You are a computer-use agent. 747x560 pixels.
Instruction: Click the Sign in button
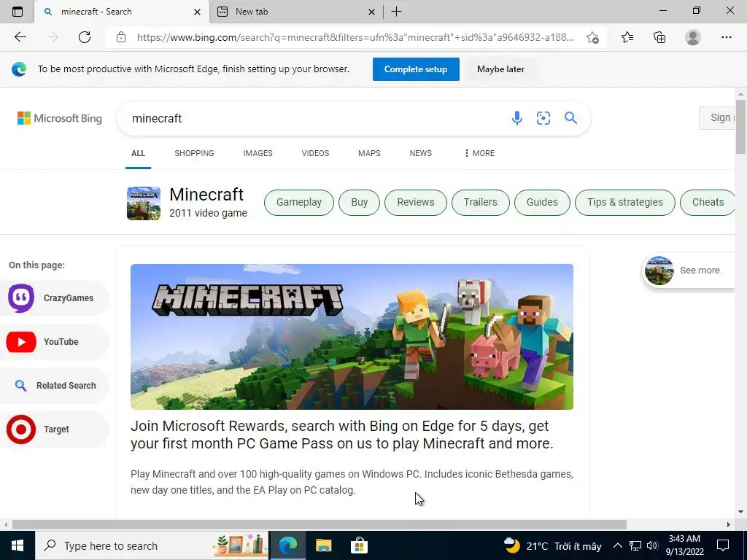[718, 118]
